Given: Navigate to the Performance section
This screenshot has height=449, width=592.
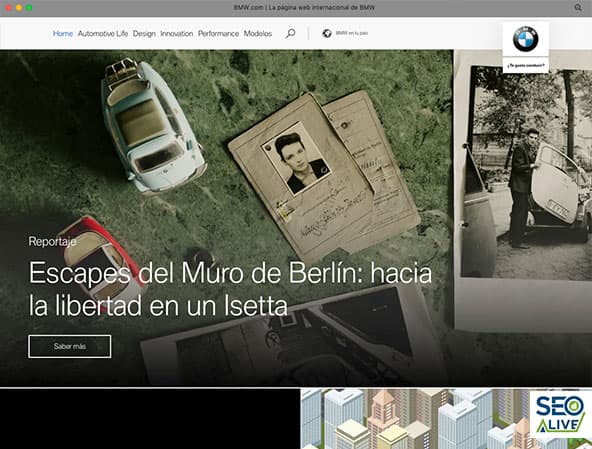Looking at the screenshot, I should tap(218, 34).
